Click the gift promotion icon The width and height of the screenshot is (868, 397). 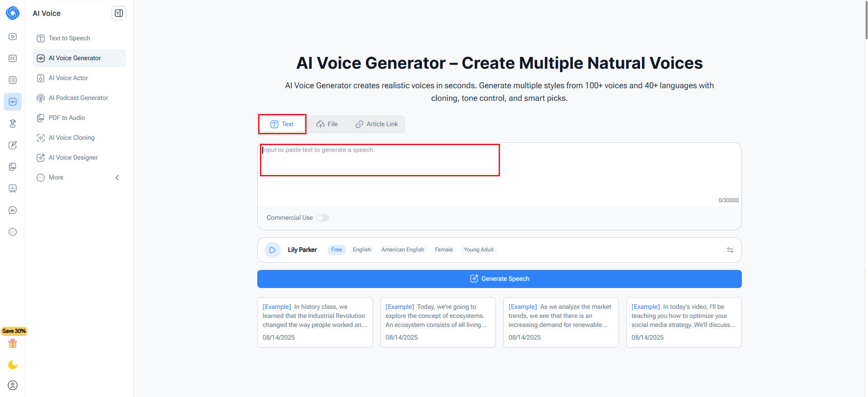click(x=13, y=344)
